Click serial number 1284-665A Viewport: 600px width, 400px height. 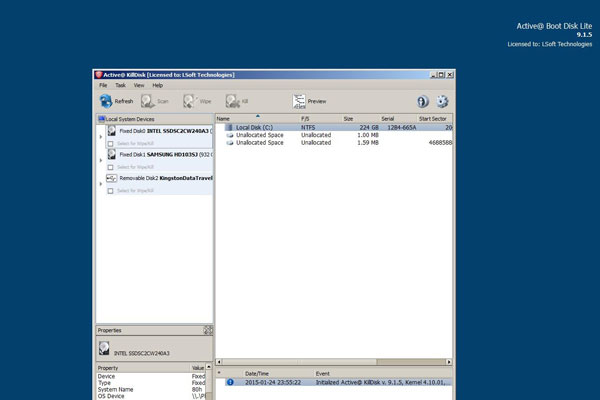point(401,127)
